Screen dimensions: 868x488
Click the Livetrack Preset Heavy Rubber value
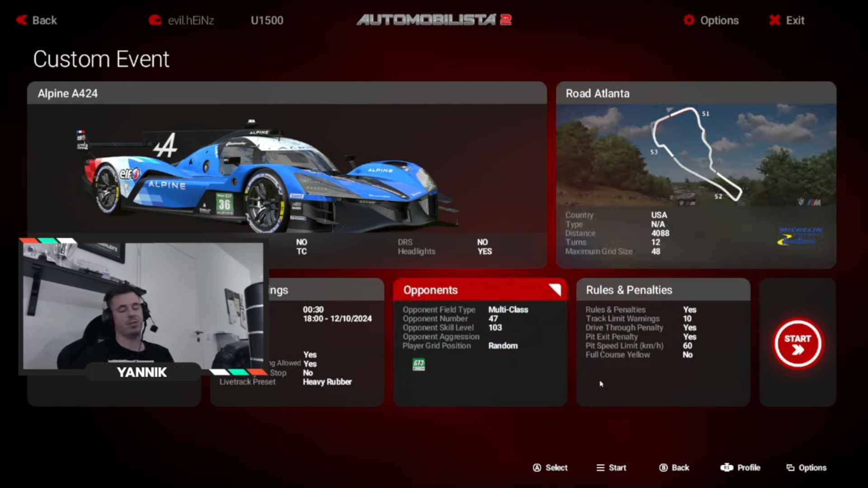click(x=327, y=382)
